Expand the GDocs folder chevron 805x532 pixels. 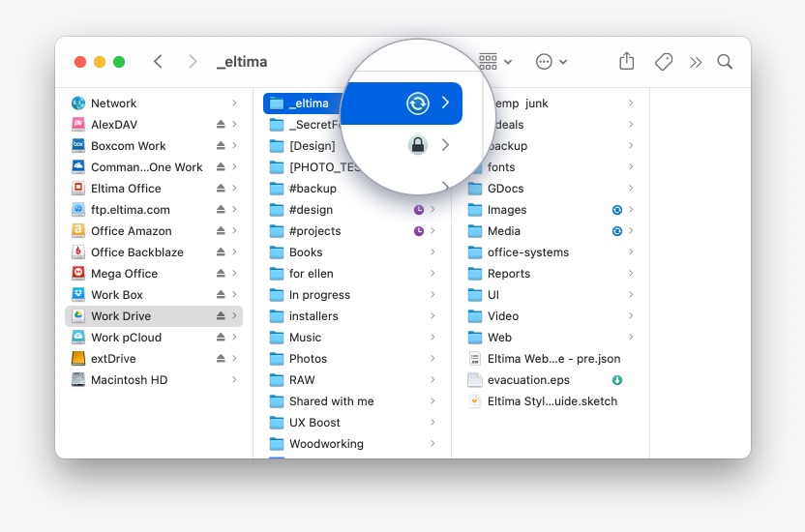click(631, 189)
